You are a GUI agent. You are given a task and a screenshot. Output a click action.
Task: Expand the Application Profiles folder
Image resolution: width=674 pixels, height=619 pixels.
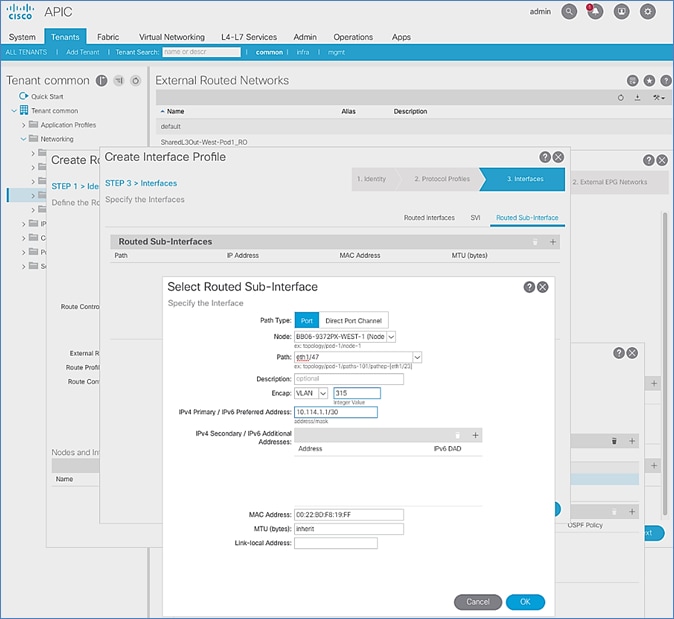[23, 125]
